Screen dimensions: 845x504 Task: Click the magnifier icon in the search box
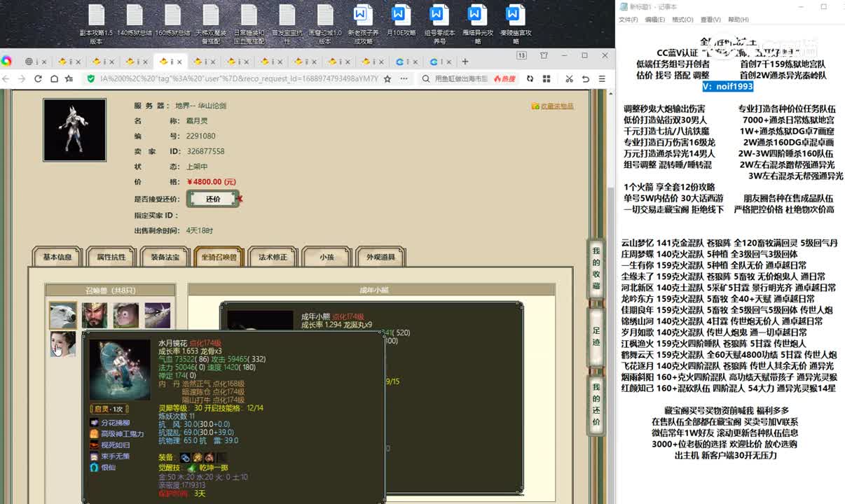coord(427,79)
